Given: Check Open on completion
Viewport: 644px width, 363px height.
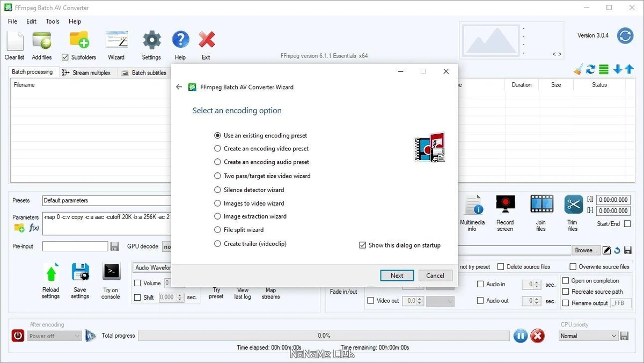Looking at the screenshot, I should pyautogui.click(x=565, y=281).
